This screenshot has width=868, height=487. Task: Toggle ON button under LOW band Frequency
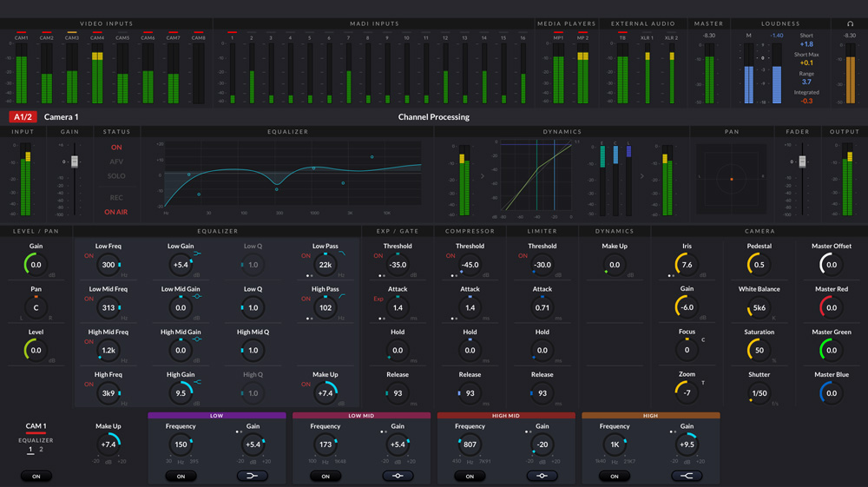pos(181,476)
